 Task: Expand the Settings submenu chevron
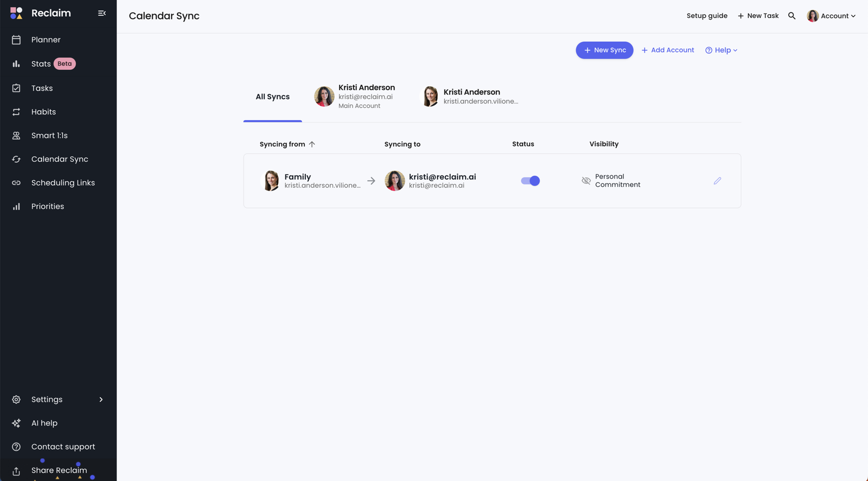click(101, 400)
